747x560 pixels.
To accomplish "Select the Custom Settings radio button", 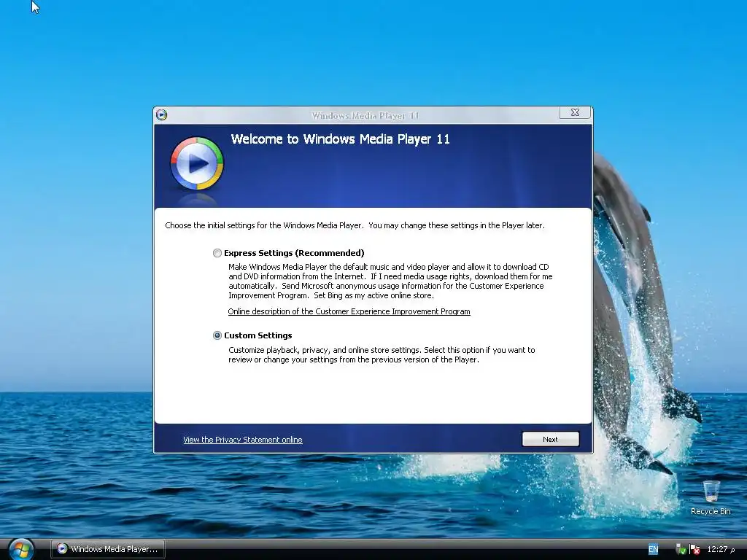I will (x=217, y=335).
